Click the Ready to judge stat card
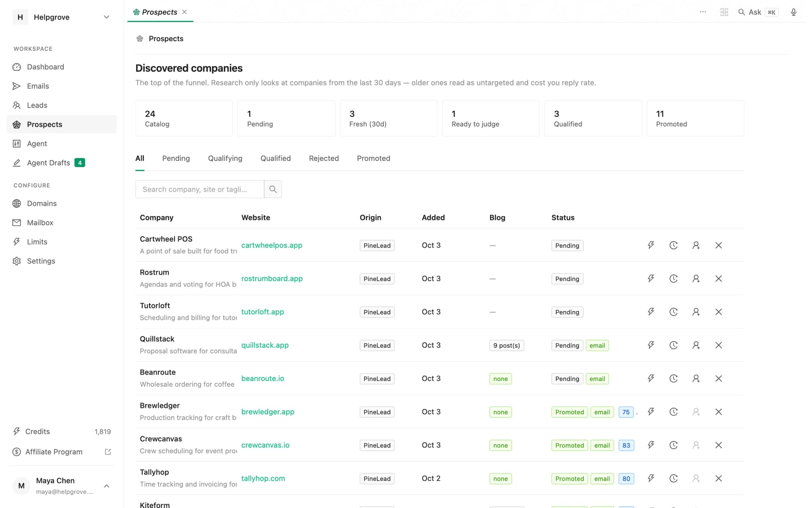 coord(490,118)
